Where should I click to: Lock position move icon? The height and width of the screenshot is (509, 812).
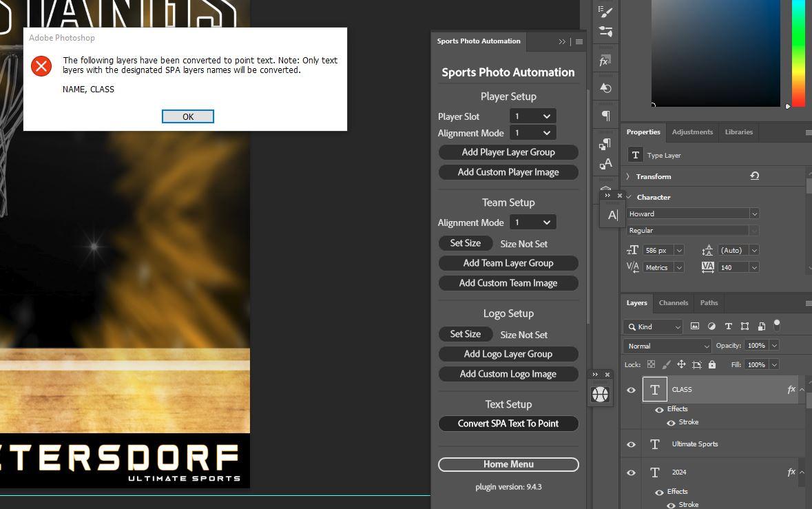682,364
